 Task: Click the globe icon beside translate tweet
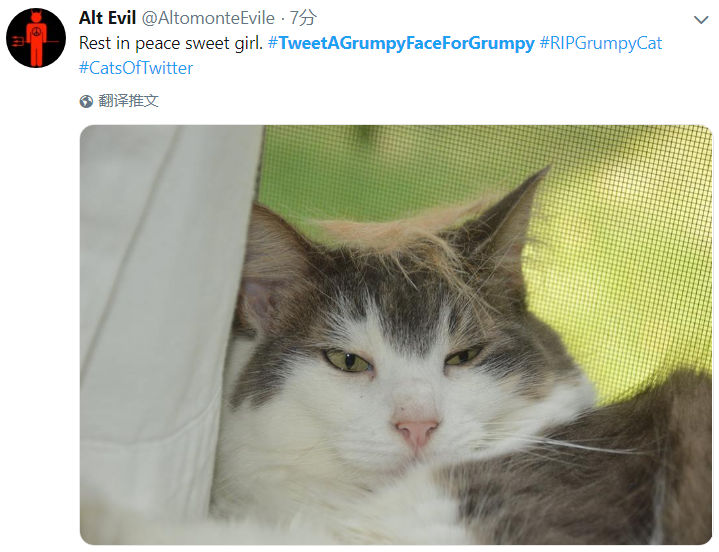(x=86, y=101)
